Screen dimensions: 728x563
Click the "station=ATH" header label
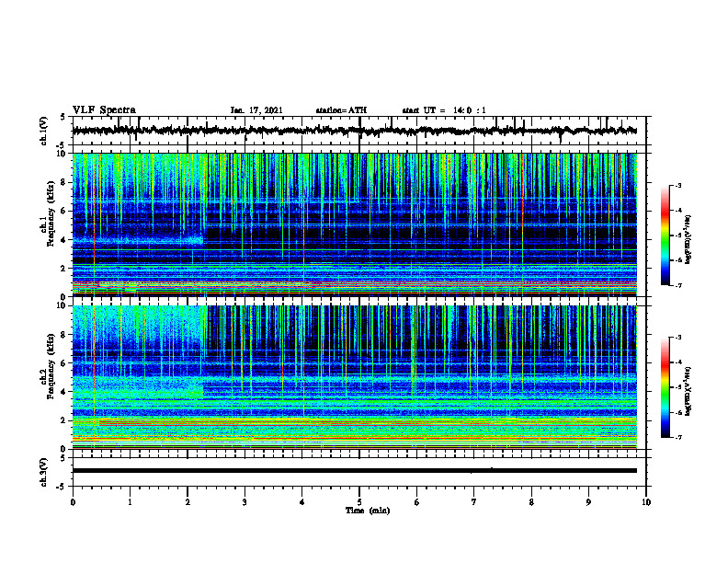coord(341,110)
